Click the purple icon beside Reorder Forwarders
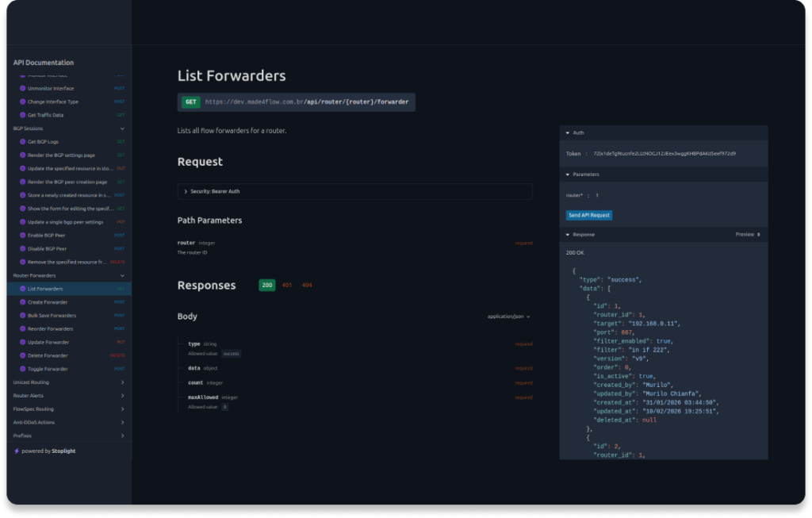Screen dimensions: 812x518 coord(22,329)
